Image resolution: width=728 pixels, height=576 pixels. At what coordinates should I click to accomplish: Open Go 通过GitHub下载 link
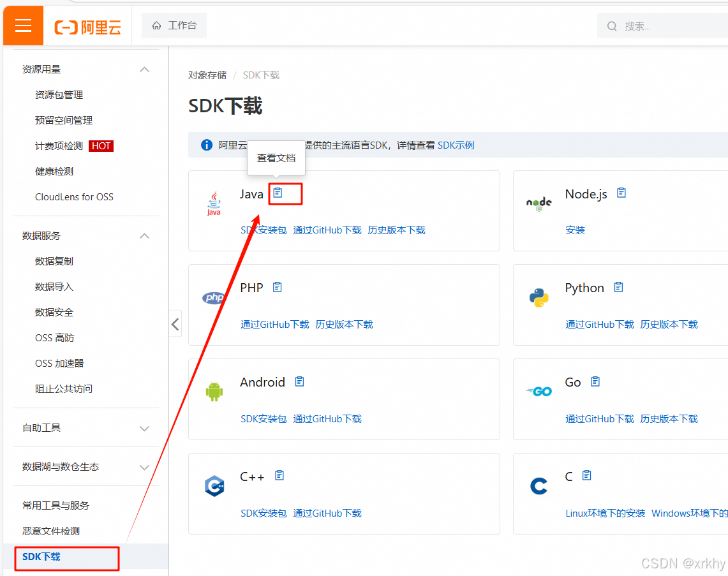[600, 418]
